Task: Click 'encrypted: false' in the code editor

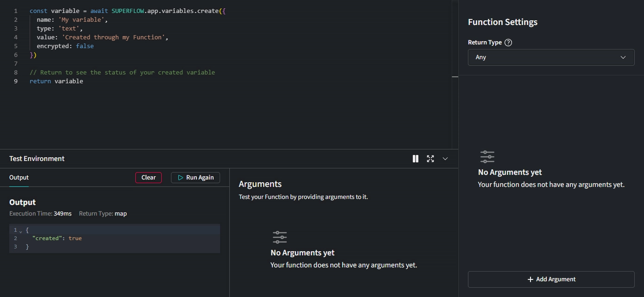Action: [x=65, y=46]
